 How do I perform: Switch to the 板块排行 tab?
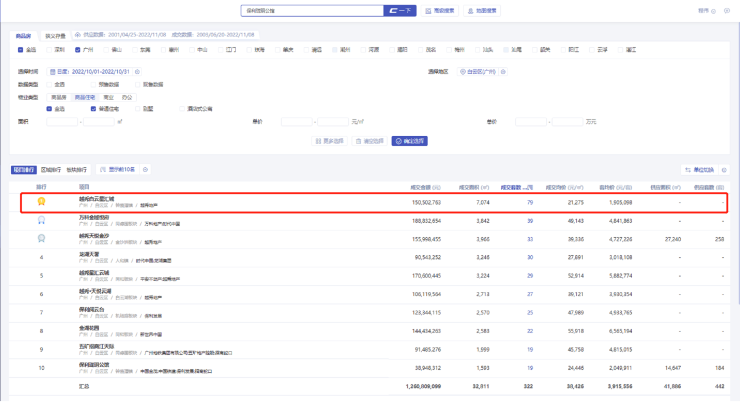tap(76, 170)
